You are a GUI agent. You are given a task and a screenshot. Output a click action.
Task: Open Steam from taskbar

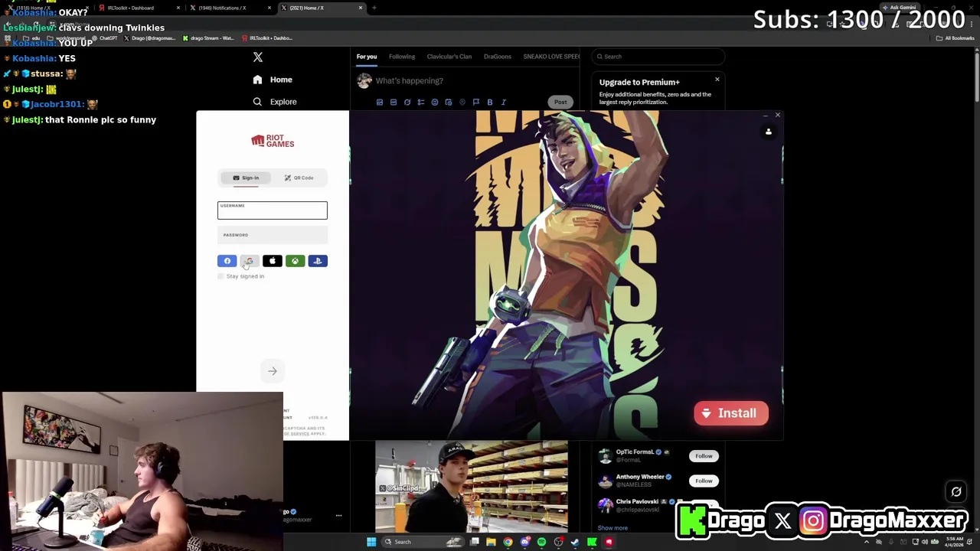pyautogui.click(x=575, y=542)
